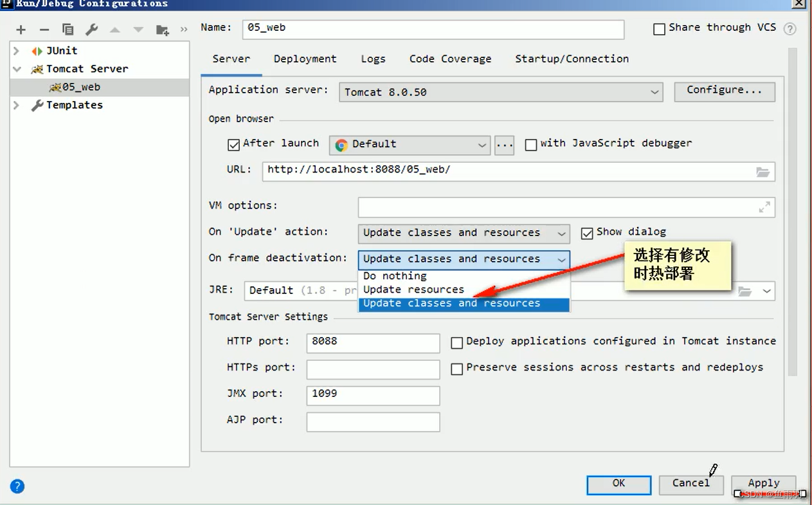The width and height of the screenshot is (812, 505).
Task: Open browser Default dropdown
Action: [410, 145]
